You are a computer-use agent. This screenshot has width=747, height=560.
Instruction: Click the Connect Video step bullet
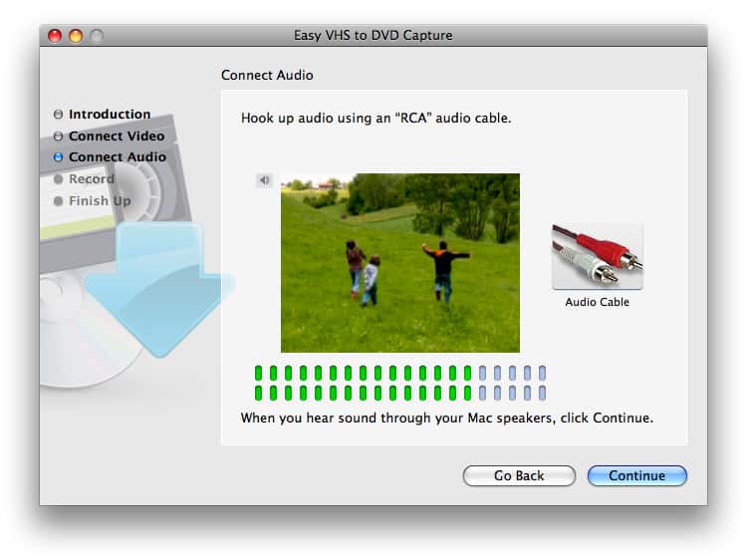58,137
